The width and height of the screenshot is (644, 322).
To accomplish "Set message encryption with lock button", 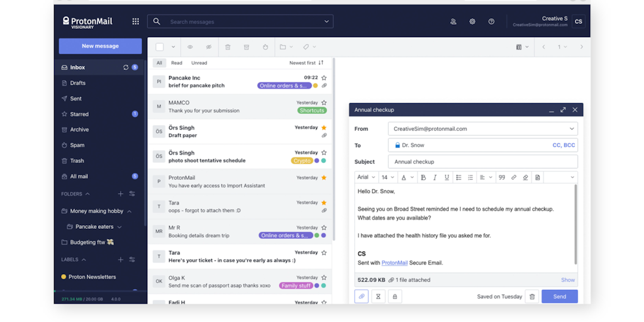I will point(395,297).
